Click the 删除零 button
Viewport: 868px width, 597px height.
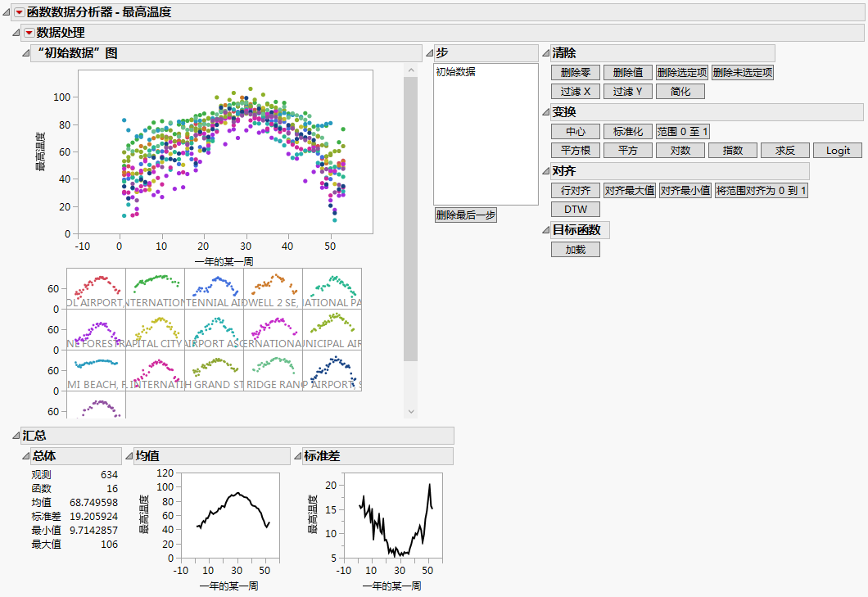(x=576, y=73)
